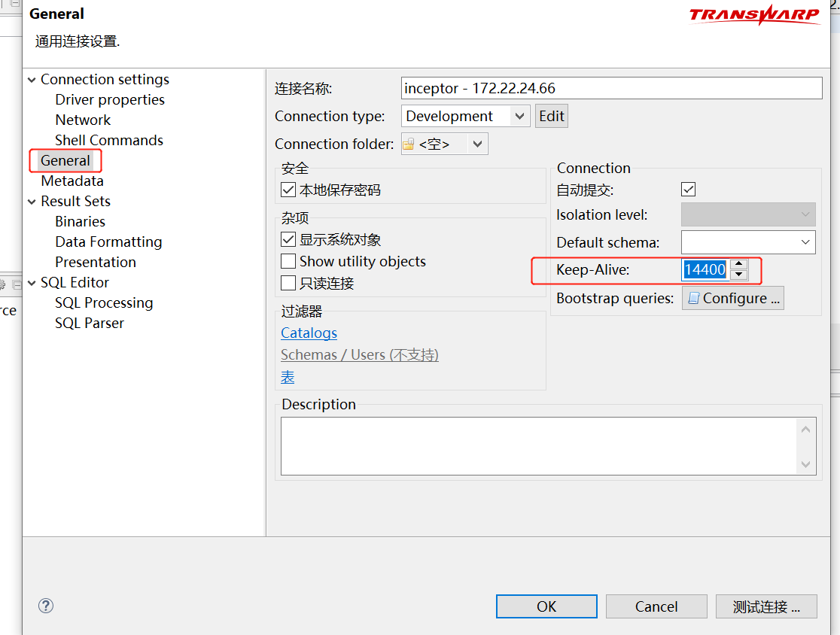840x635 pixels.
Task: Decrease Keep-Alive value with down arrow
Action: [x=739, y=275]
